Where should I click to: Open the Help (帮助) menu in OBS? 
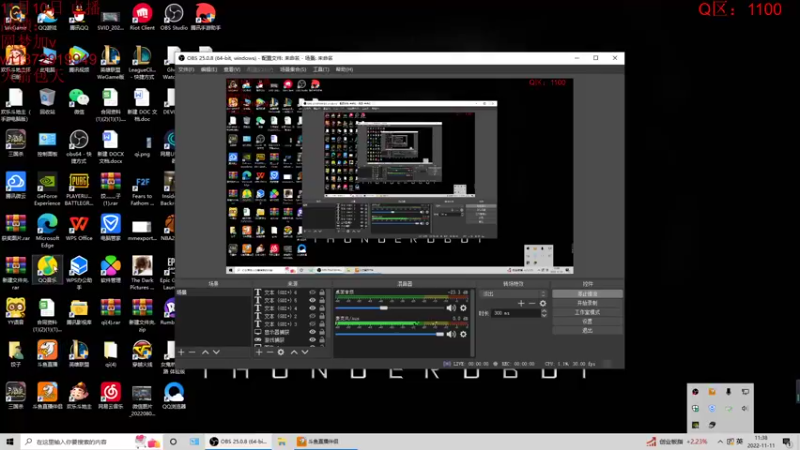[344, 70]
